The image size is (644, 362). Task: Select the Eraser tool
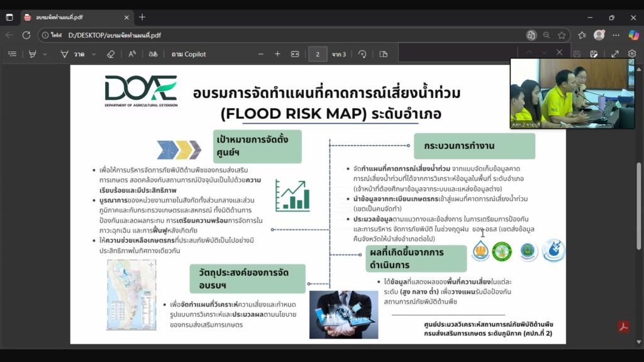click(111, 54)
